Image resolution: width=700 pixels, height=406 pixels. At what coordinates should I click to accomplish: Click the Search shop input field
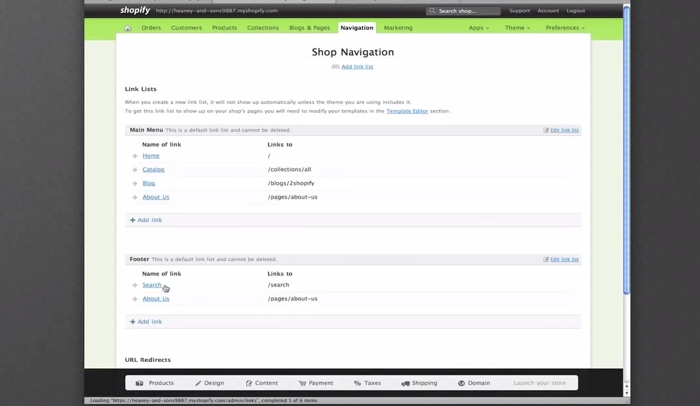pyautogui.click(x=466, y=11)
